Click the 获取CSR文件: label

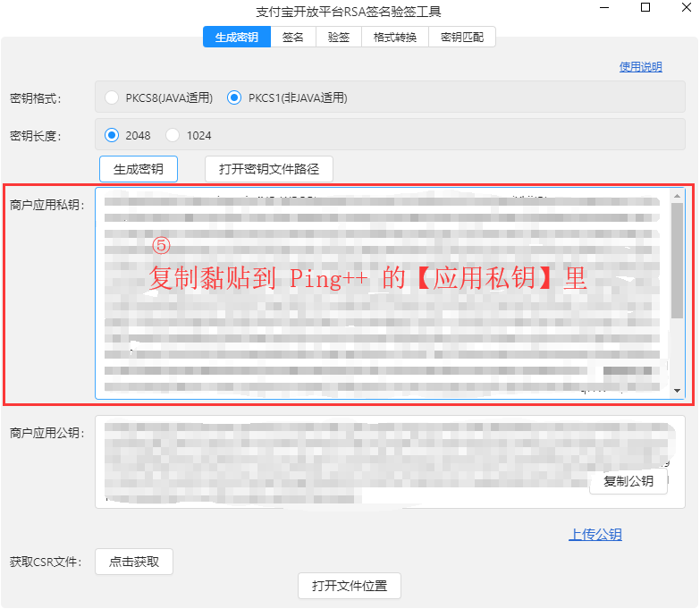point(46,562)
